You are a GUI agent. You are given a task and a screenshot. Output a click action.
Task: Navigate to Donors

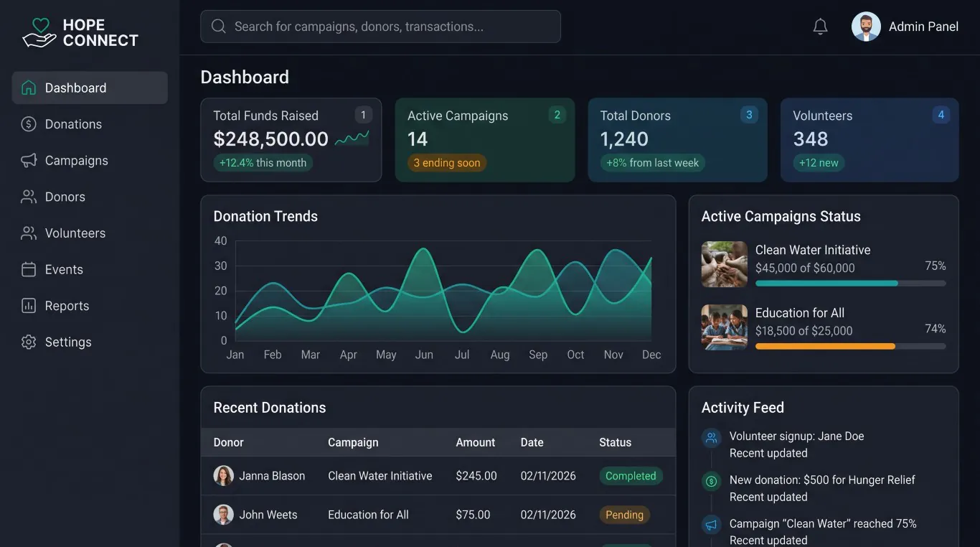pyautogui.click(x=90, y=197)
